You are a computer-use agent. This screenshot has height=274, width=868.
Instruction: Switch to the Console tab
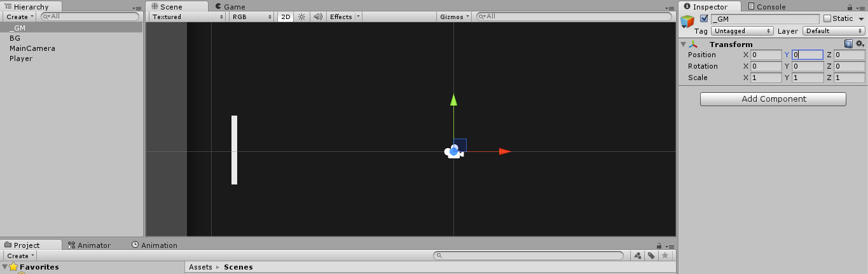pyautogui.click(x=766, y=6)
